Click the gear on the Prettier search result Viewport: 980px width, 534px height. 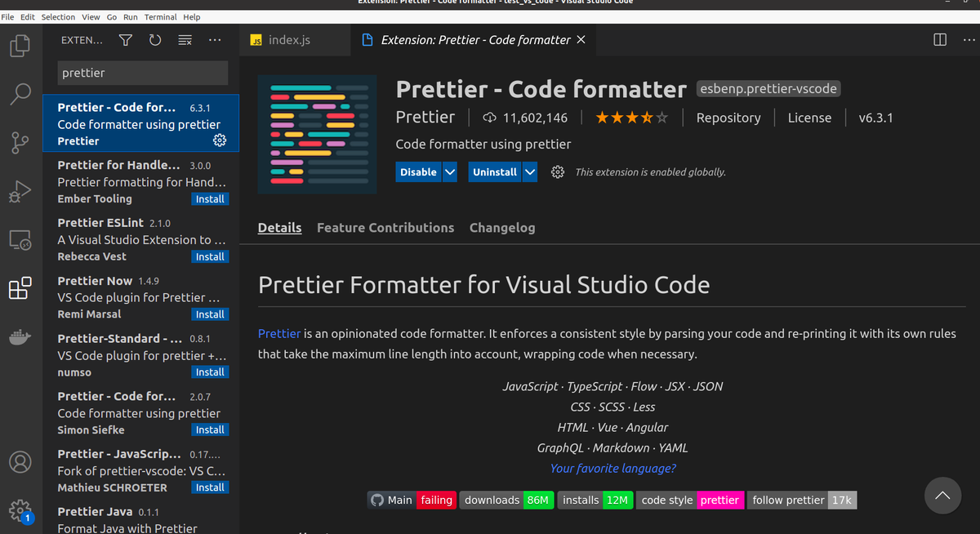(219, 140)
